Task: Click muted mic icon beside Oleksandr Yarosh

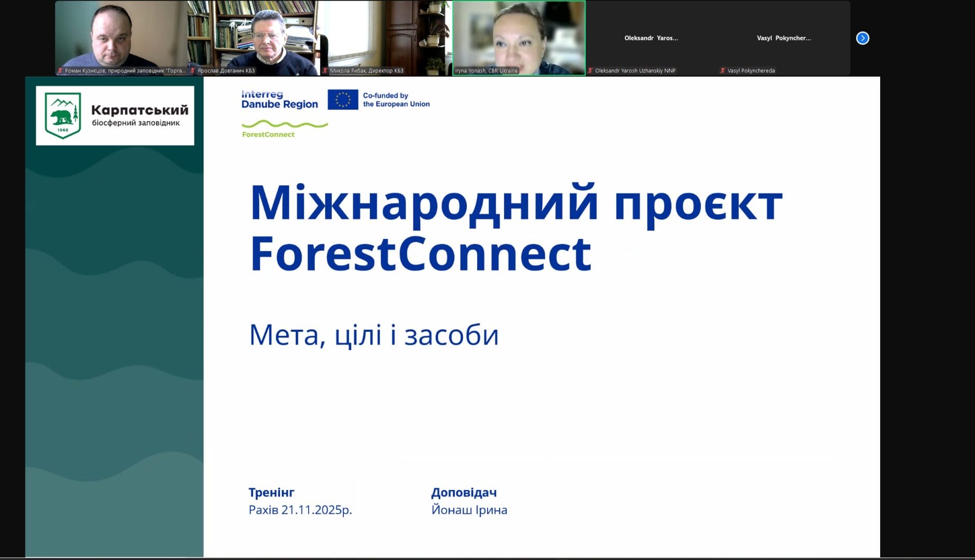Action: click(591, 71)
